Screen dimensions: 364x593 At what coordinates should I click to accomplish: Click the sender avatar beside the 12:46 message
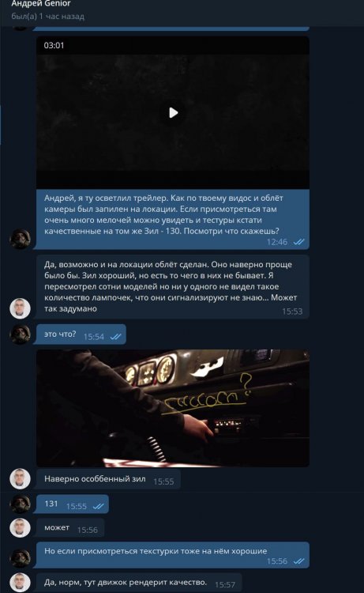click(x=20, y=239)
